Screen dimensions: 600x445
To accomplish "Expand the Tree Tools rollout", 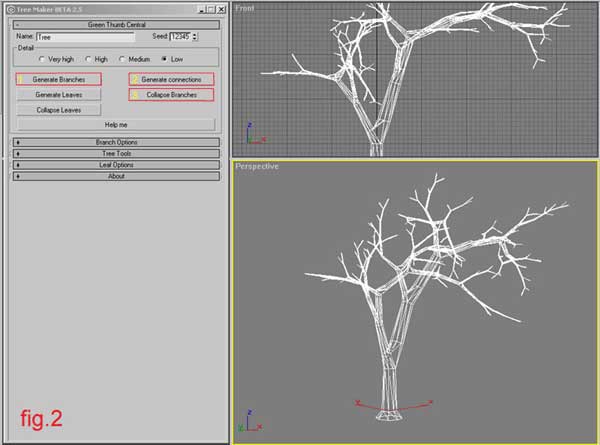I will (x=116, y=153).
